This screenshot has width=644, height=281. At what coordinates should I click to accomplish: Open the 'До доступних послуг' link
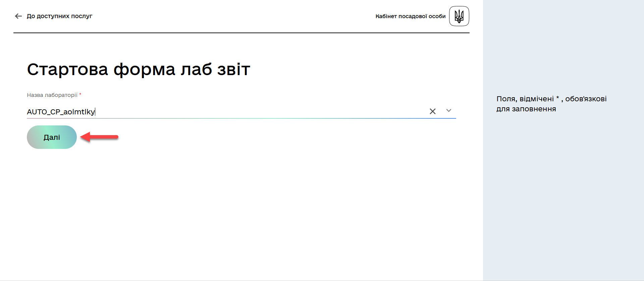point(59,16)
